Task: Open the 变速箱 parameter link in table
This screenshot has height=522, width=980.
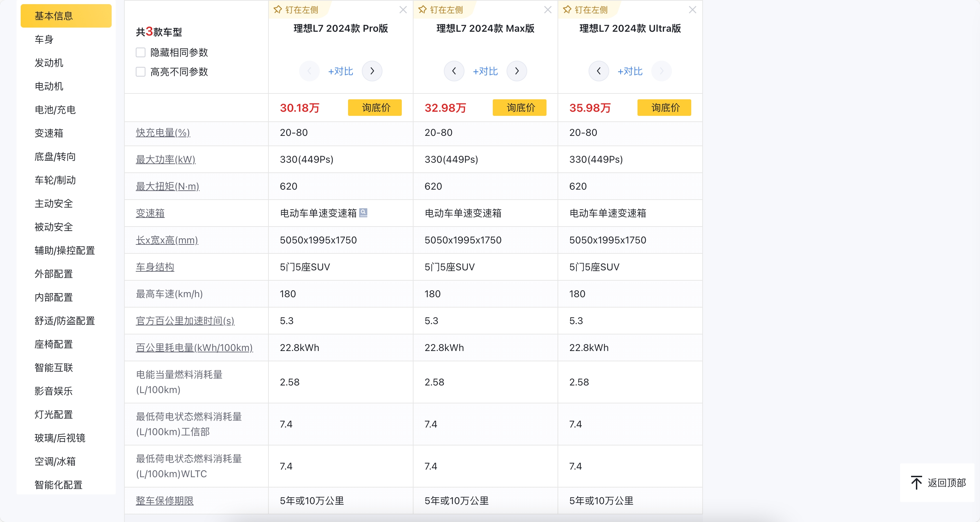Action: (150, 213)
